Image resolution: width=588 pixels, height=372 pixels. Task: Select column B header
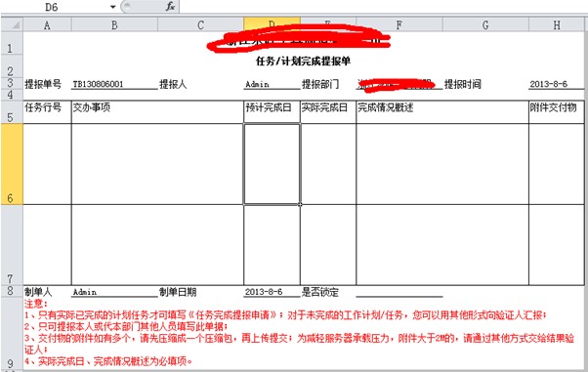[x=114, y=24]
